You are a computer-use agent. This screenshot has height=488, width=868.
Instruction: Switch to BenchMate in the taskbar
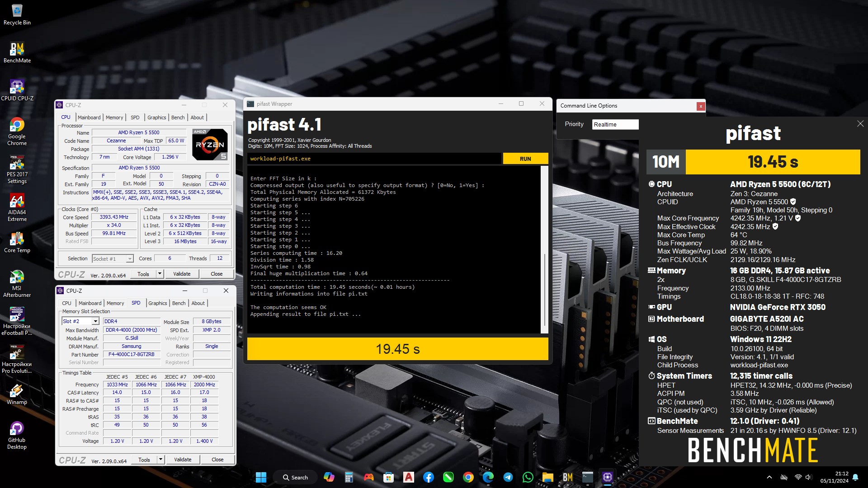567,477
